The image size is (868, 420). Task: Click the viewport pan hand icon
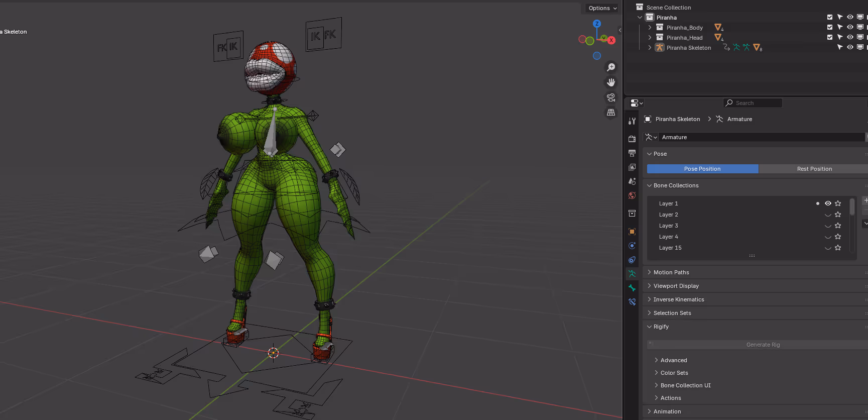click(611, 82)
